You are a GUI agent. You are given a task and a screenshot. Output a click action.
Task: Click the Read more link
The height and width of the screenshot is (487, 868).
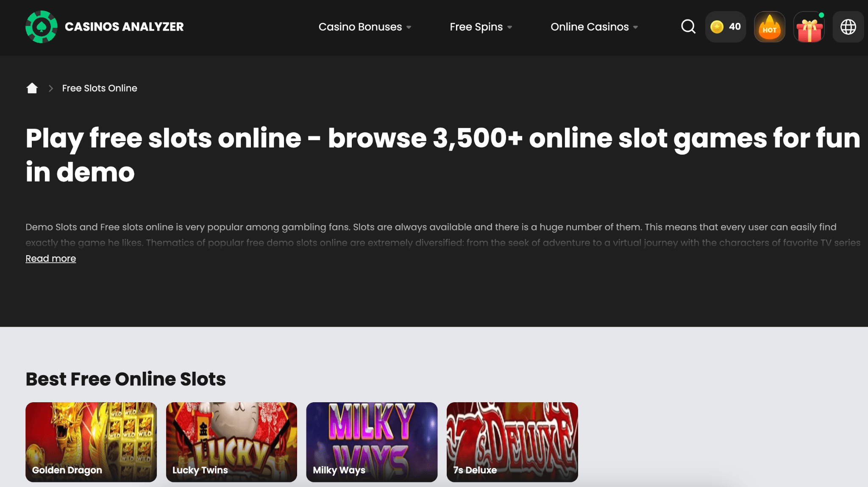point(50,259)
